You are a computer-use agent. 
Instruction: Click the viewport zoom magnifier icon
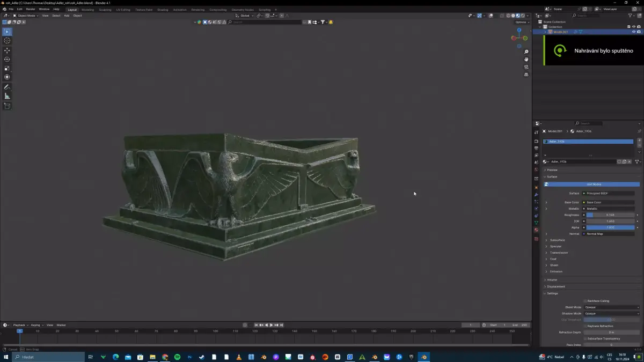(x=526, y=52)
